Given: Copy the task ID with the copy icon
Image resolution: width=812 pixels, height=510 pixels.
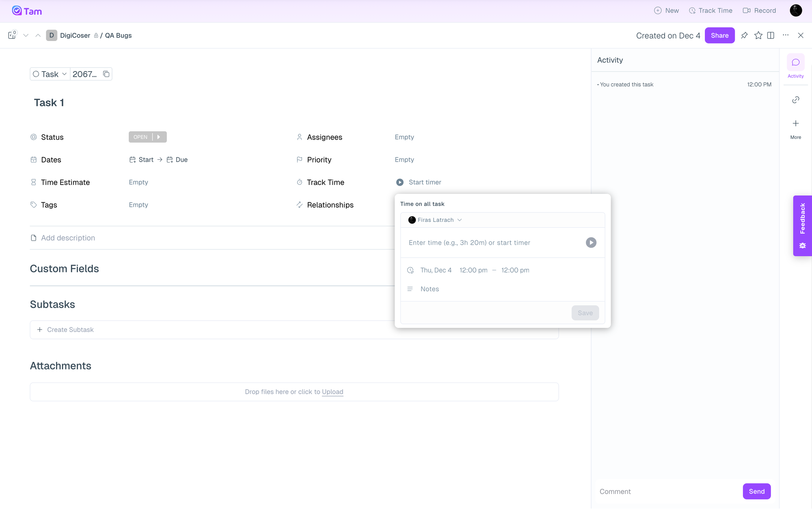Looking at the screenshot, I should pyautogui.click(x=106, y=74).
